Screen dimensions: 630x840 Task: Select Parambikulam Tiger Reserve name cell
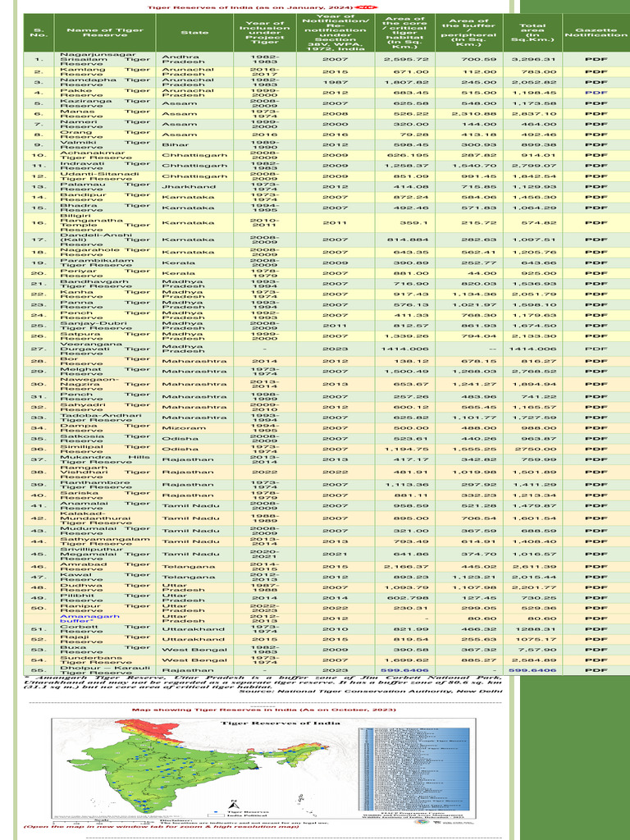pyautogui.click(x=105, y=262)
